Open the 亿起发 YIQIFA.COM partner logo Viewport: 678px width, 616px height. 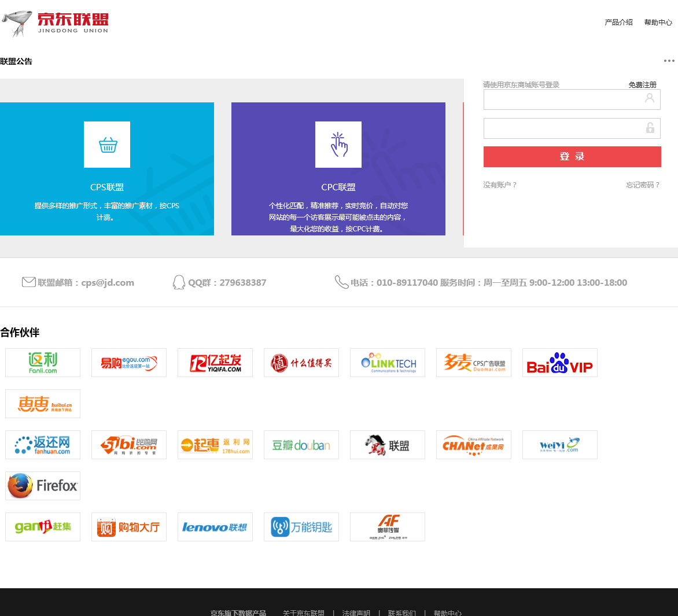click(215, 363)
